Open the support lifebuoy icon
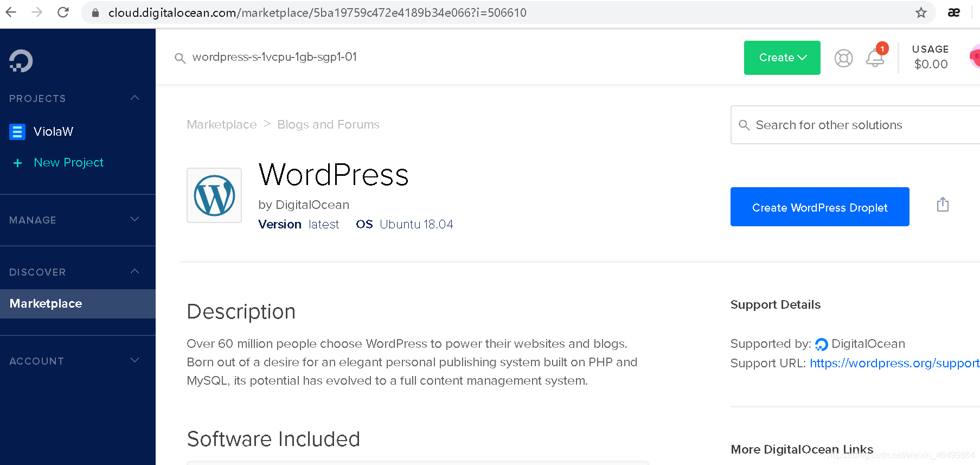Screen dimensions: 980x465 pos(843,58)
